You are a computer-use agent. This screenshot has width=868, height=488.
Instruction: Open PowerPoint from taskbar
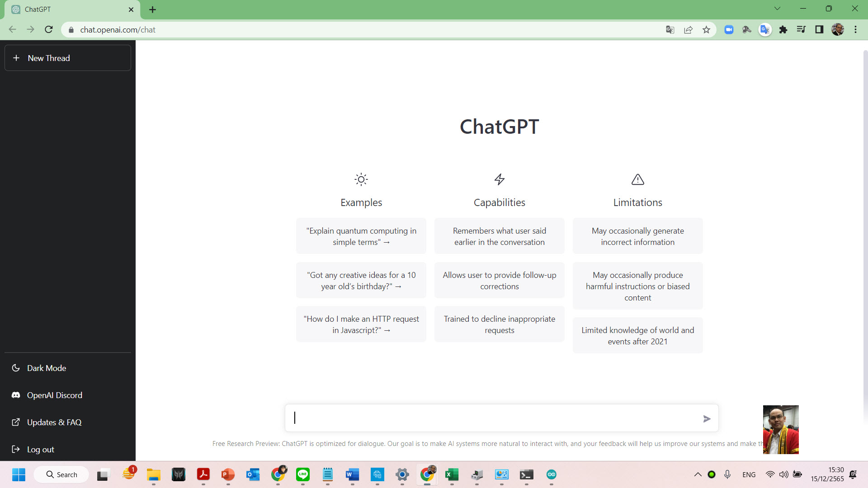tap(228, 474)
